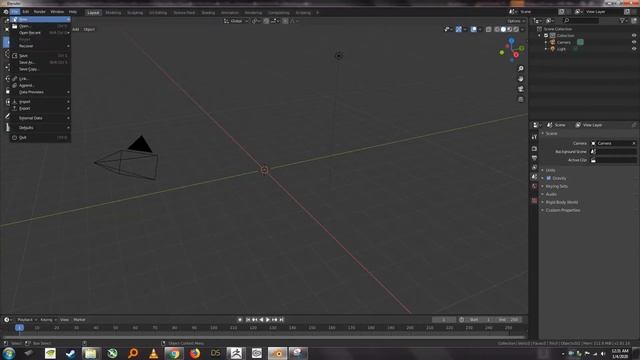Expand the Keying Sets panel
Screen dimensions: 640x360
coord(557,186)
